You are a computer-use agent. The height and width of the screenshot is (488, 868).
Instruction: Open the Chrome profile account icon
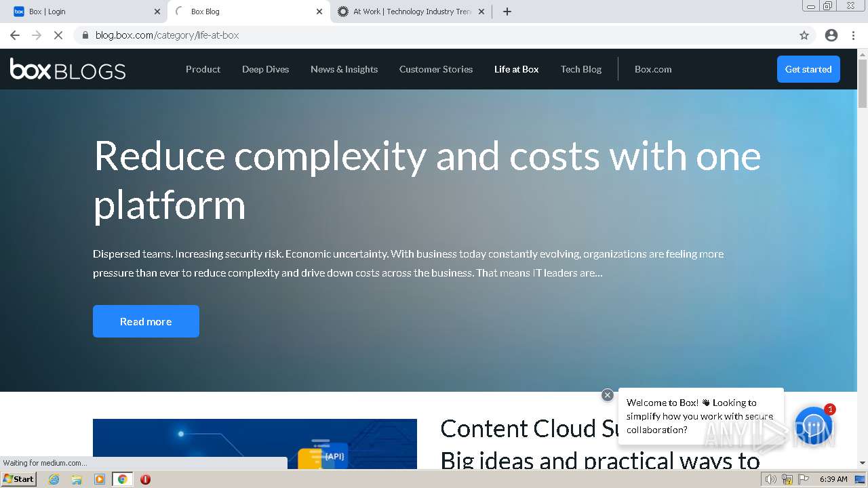click(x=831, y=35)
